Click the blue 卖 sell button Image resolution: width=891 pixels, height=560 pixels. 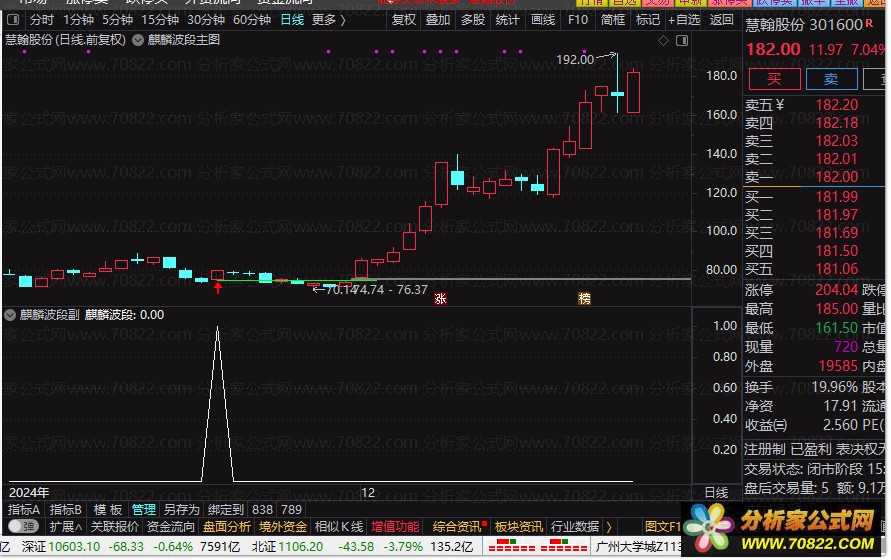831,79
